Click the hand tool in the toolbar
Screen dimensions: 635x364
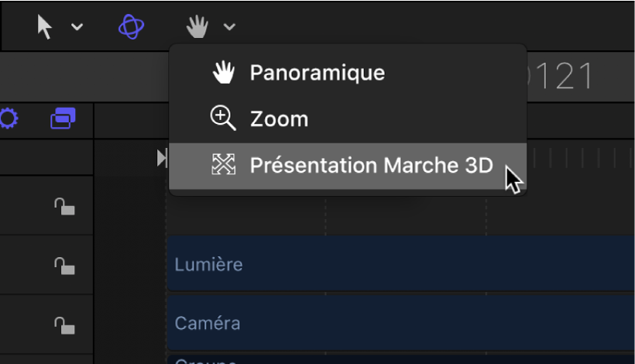click(197, 27)
